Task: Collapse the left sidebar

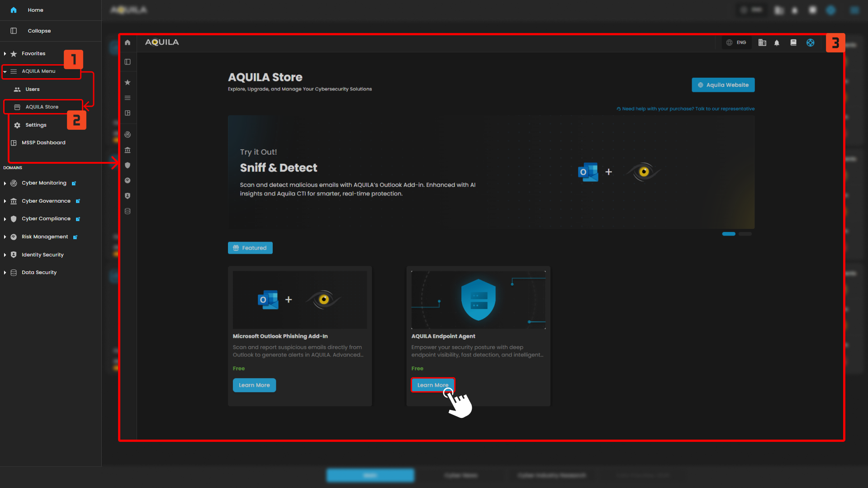Action: 39,31
